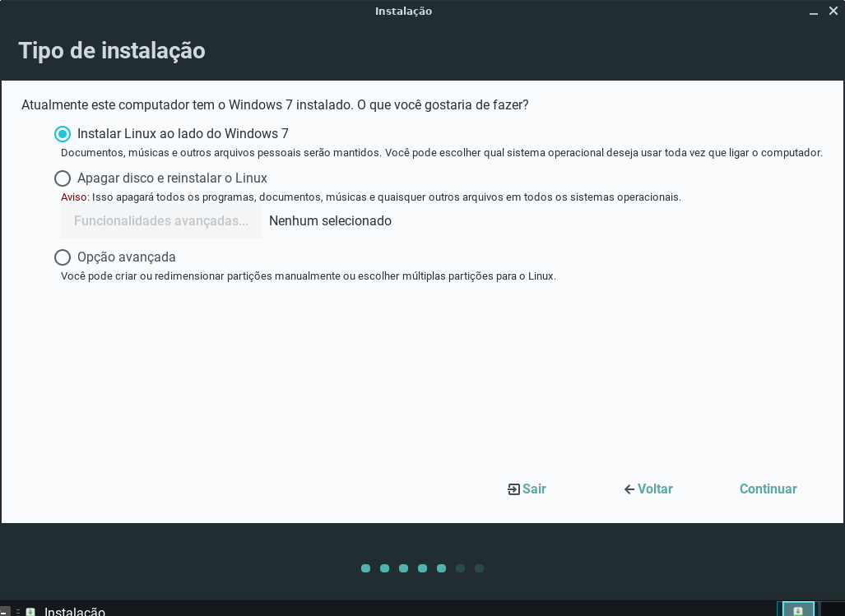Click text starting 'Você pode criar ou redimensionar'
This screenshot has width=845, height=616.
(x=309, y=276)
